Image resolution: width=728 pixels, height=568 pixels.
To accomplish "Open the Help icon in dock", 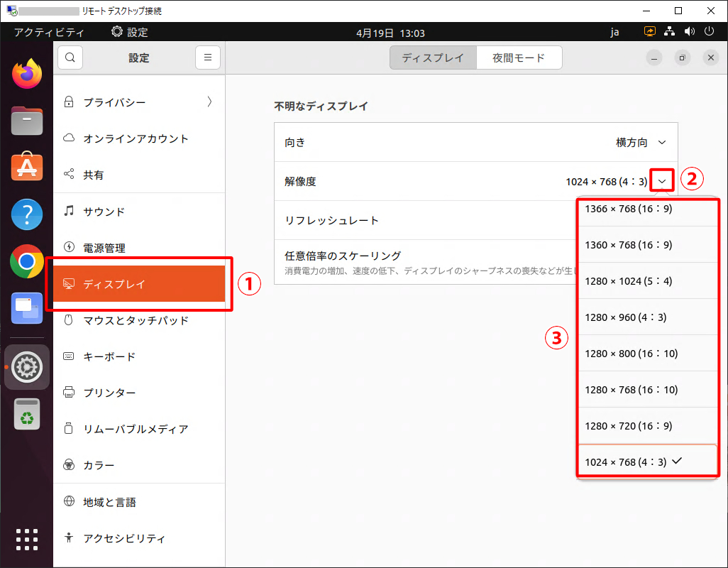I will (27, 214).
